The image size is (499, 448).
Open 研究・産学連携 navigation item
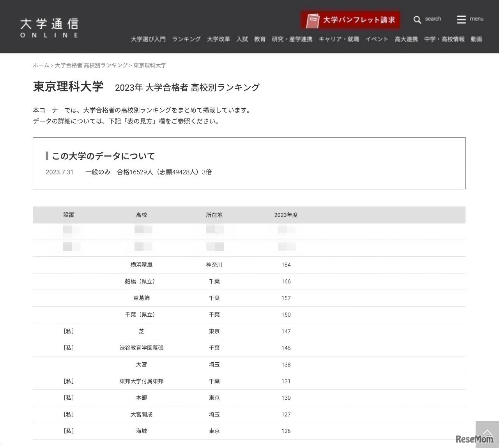[x=292, y=39]
